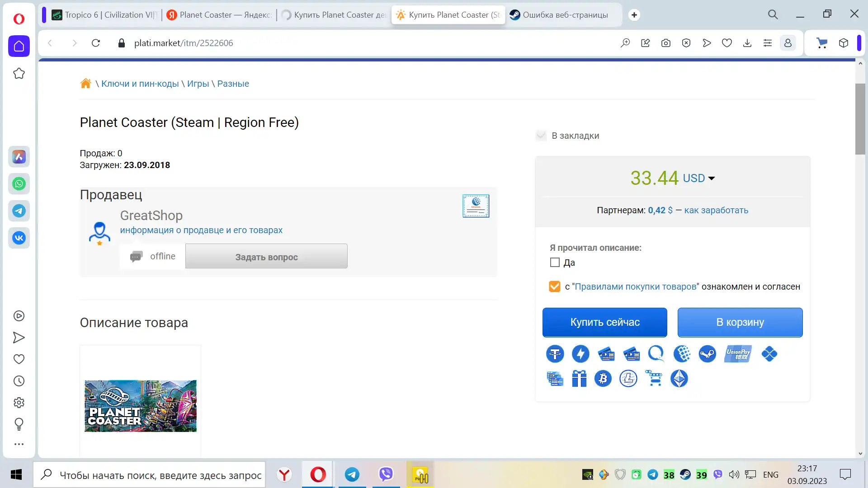Click 'Задать вопрос' button
The image size is (868, 488).
click(x=266, y=256)
